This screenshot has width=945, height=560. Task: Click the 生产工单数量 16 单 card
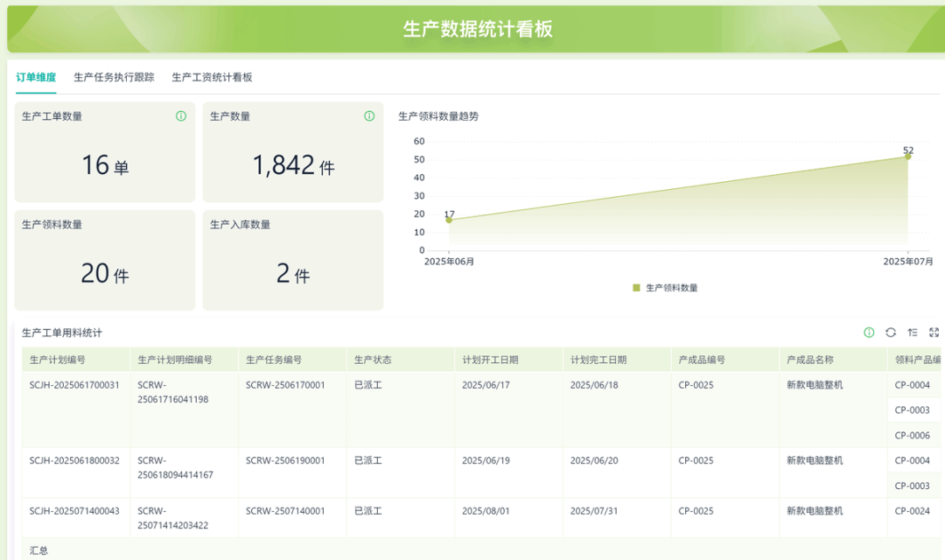tap(105, 152)
